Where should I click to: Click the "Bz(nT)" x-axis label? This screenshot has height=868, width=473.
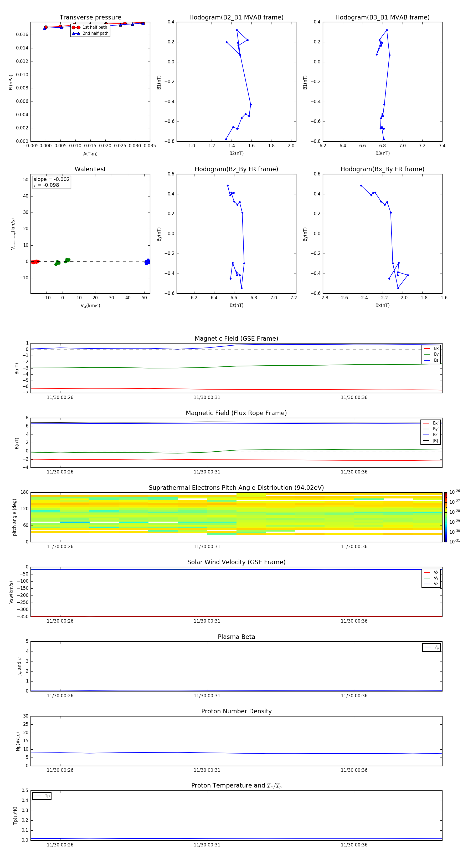click(x=236, y=305)
